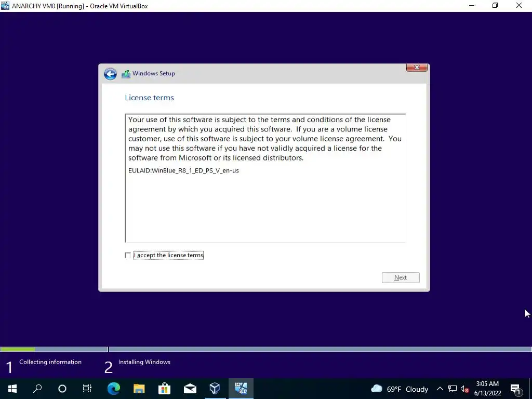The width and height of the screenshot is (532, 399).
Task: Click the network tray icon
Action: (x=453, y=389)
